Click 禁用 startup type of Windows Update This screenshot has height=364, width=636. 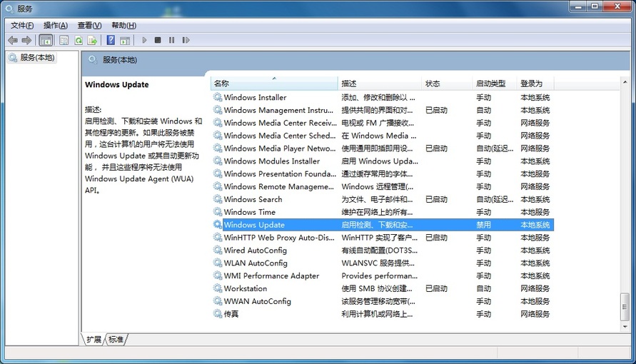pyautogui.click(x=483, y=225)
